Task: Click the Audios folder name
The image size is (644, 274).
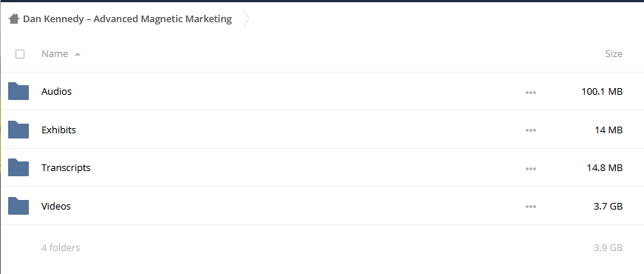Action: [57, 91]
